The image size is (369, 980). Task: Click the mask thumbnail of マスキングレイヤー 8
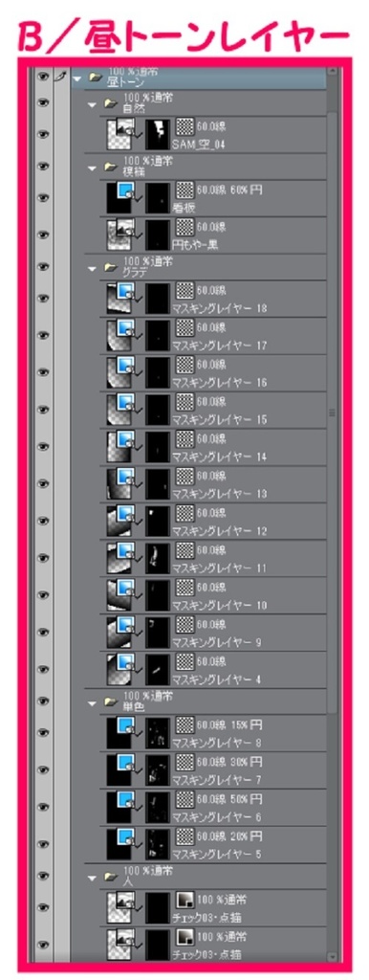[x=158, y=732]
